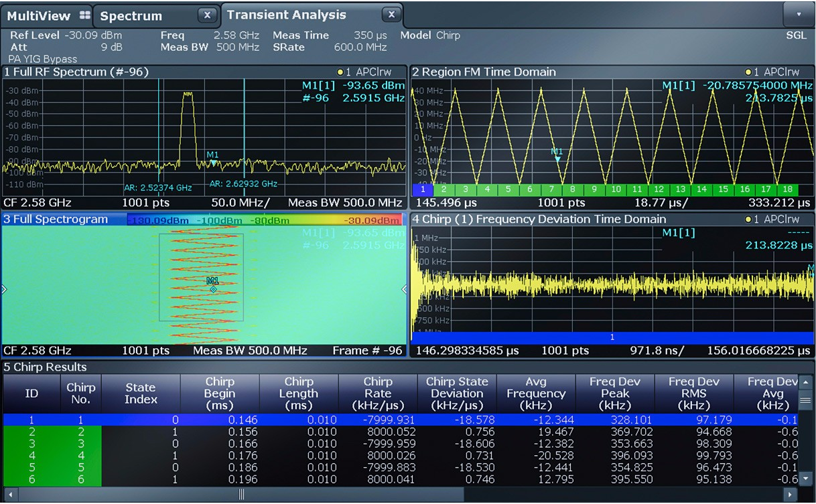Click the Freq Dev RMS column header
Viewport: 816px width, 504px height.
(694, 394)
